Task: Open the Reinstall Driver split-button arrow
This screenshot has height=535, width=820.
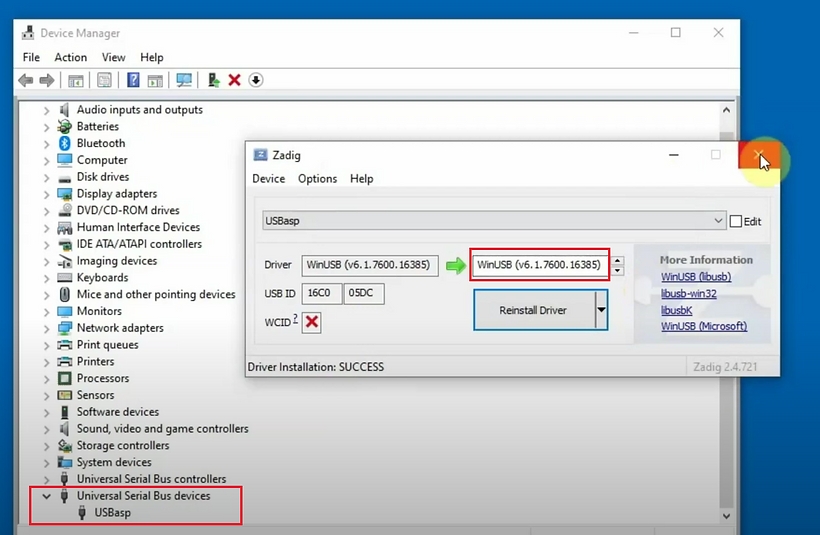Action: (601, 310)
